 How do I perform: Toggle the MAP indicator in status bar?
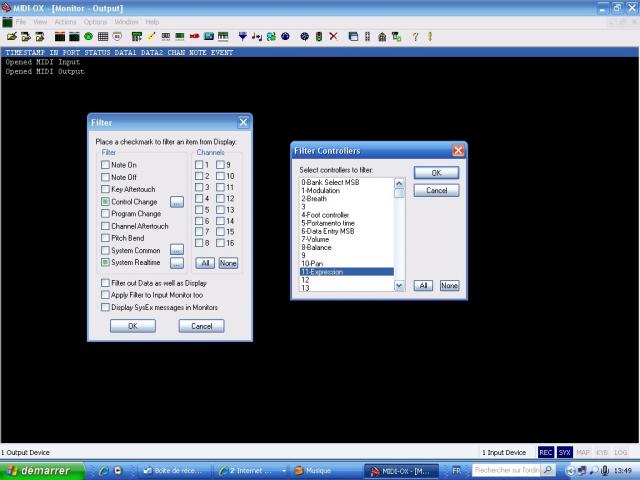[x=583, y=452]
